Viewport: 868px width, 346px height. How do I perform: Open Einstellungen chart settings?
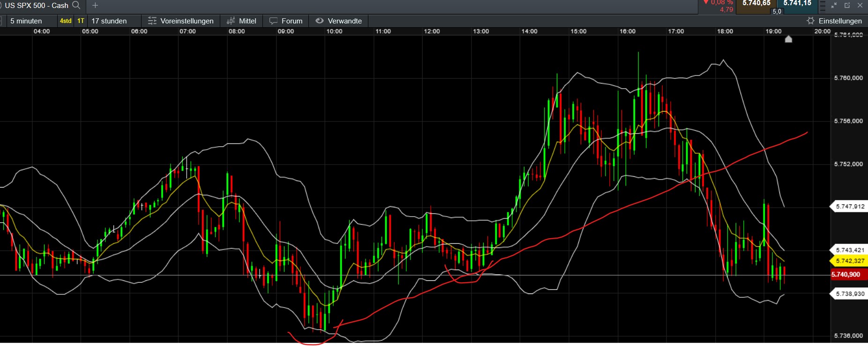[834, 21]
